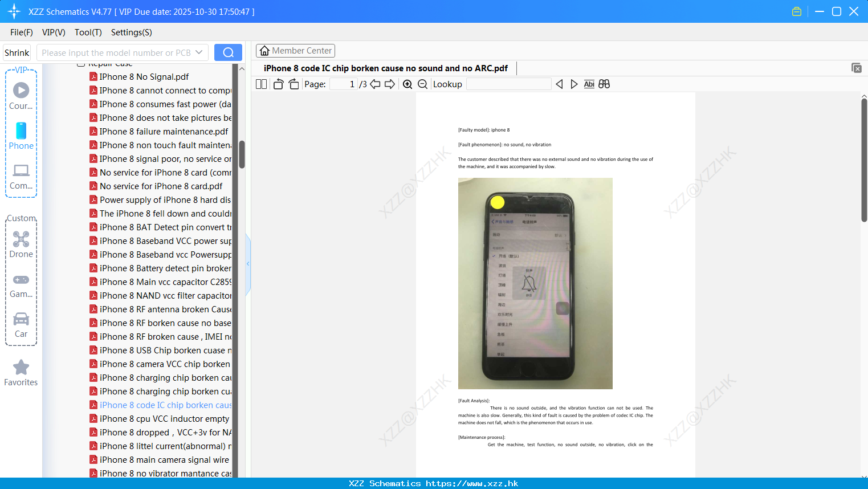Viewport: 868px width, 489px height.
Task: Click the yellow gift/store icon in title bar
Action: click(797, 11)
